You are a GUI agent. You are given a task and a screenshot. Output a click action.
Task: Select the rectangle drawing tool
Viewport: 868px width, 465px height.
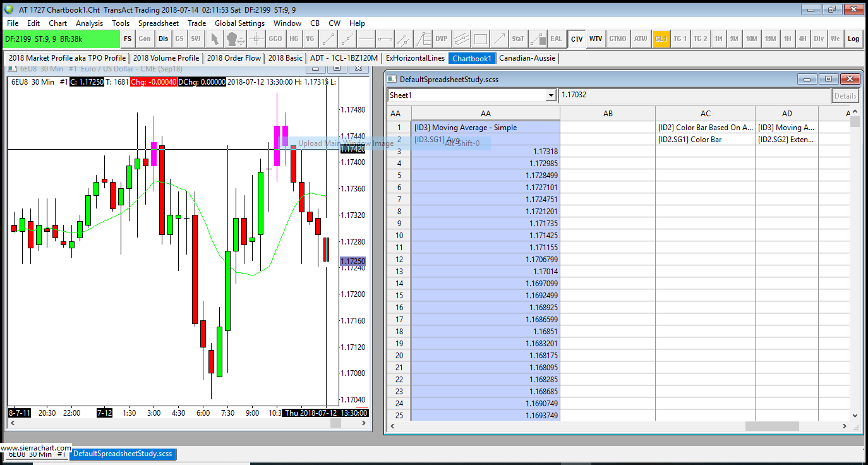pyautogui.click(x=481, y=39)
